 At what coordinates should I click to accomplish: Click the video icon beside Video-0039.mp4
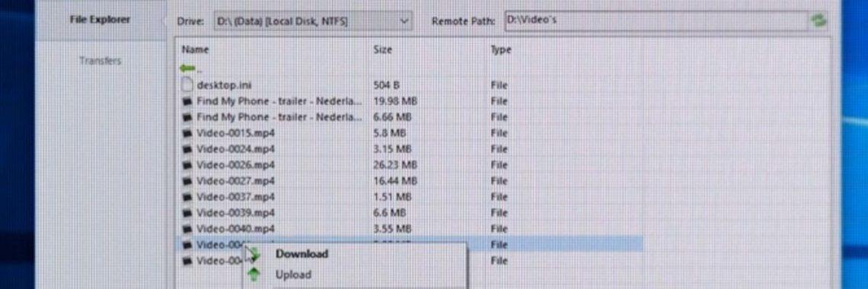[x=187, y=213]
